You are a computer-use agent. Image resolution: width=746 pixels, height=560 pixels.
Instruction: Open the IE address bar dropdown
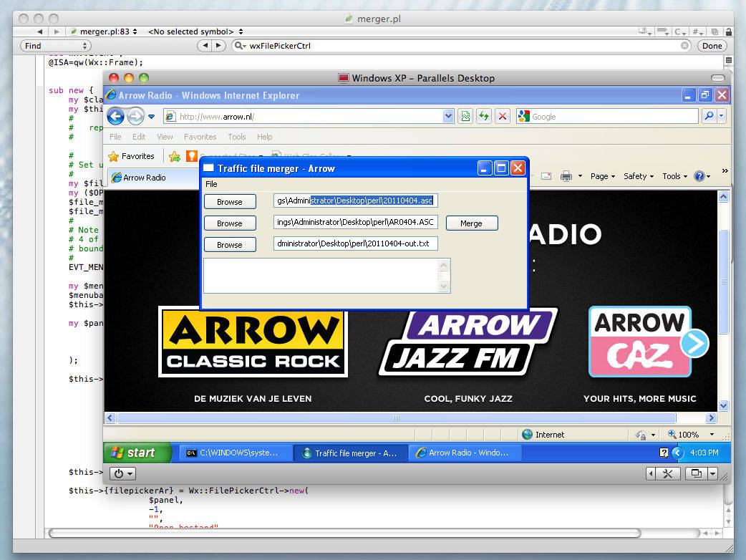(x=448, y=116)
